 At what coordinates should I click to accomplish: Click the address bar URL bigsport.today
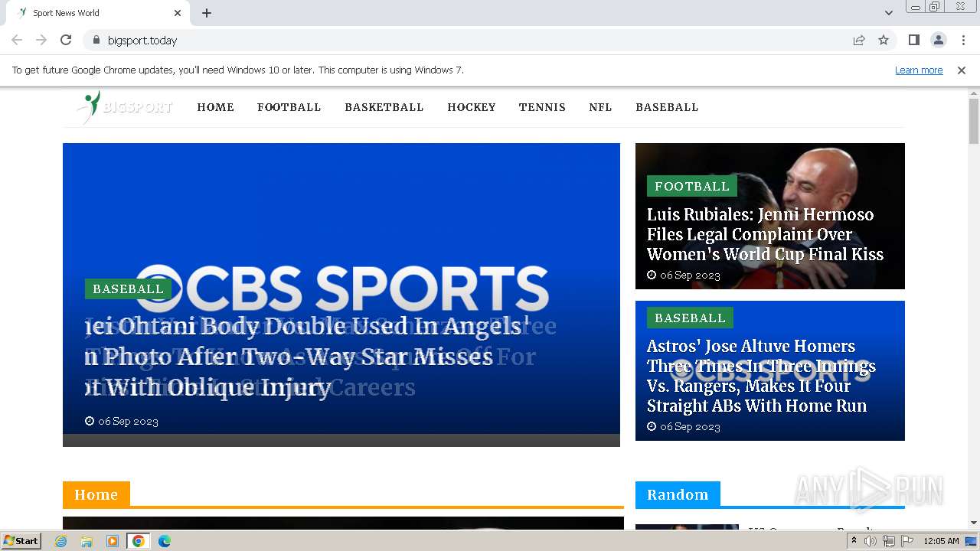(142, 41)
